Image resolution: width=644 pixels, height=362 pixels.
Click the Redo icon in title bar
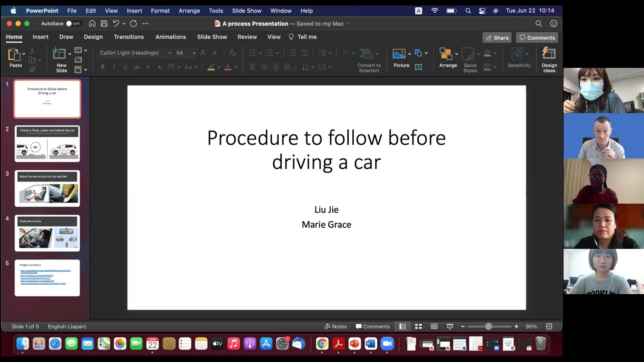tap(134, 23)
